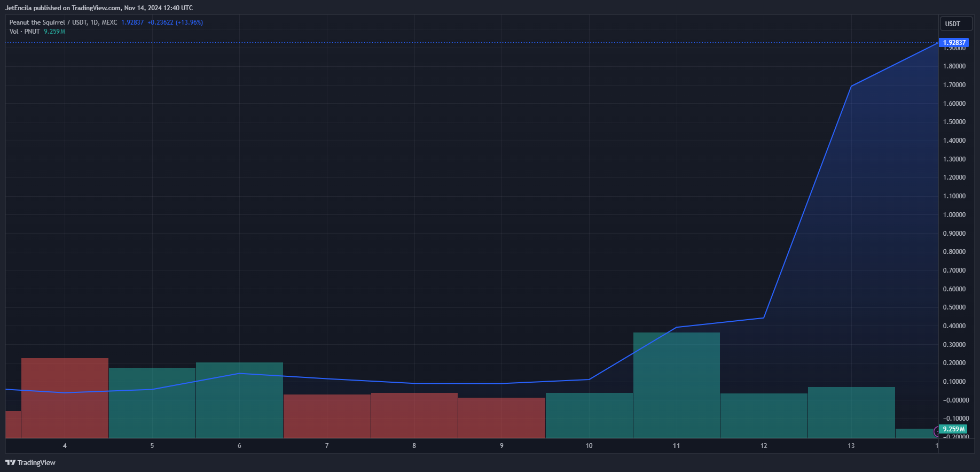The height and width of the screenshot is (472, 980).
Task: Click the 1.00000 price axis label
Action: point(954,215)
